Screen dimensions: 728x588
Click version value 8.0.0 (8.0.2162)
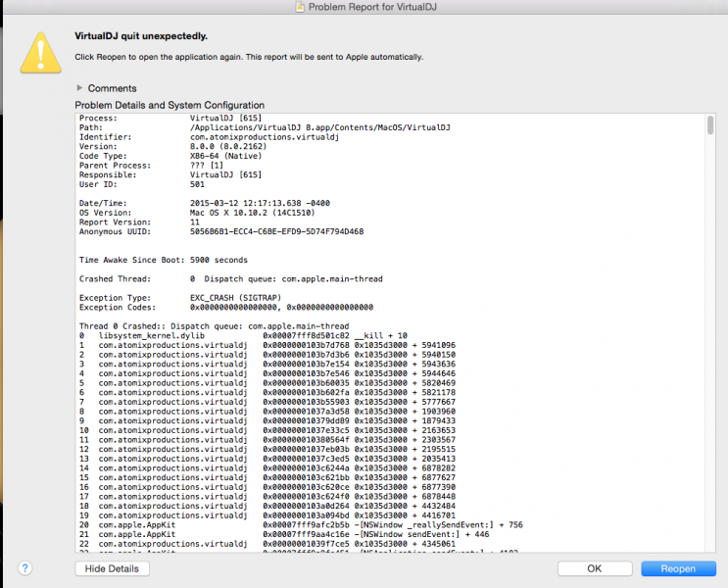(228, 146)
